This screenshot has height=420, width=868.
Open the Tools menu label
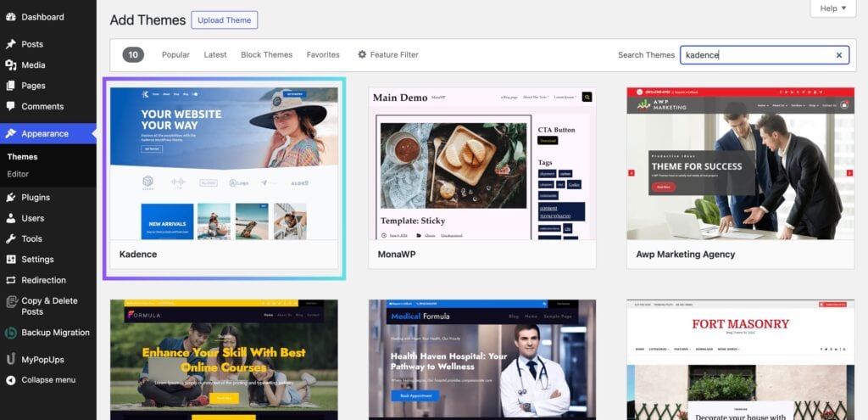pyautogui.click(x=31, y=238)
